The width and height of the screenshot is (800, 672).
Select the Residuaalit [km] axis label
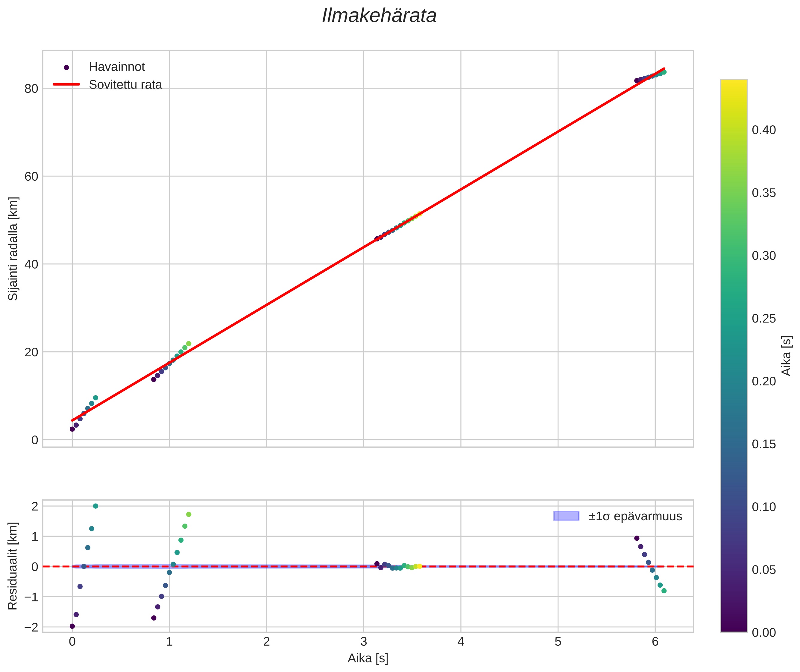point(13,566)
